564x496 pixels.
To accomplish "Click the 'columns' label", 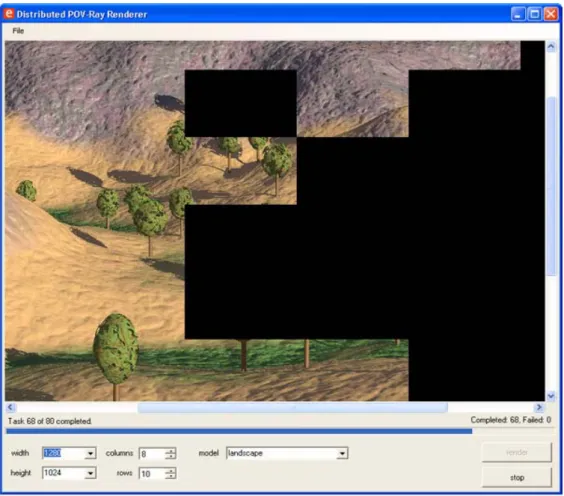I will click(119, 453).
